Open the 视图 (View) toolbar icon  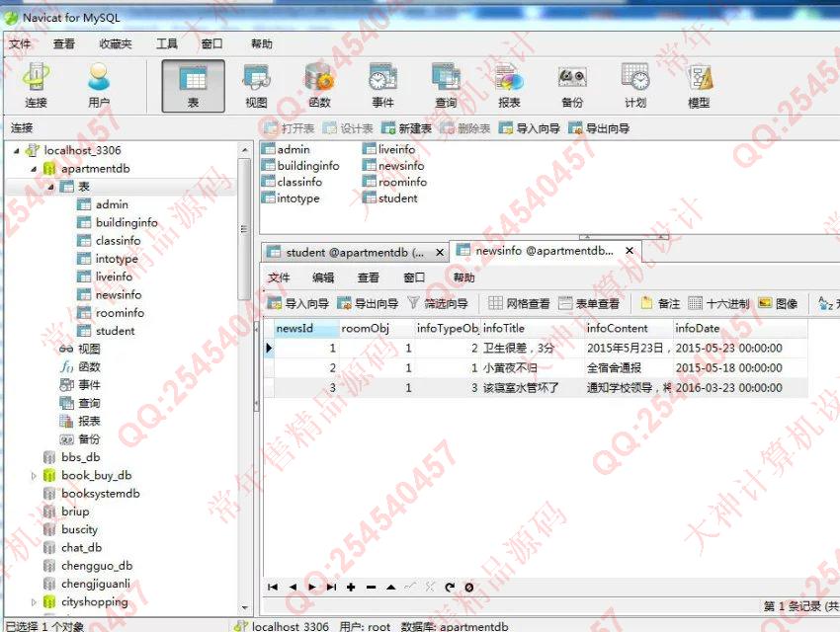[256, 86]
